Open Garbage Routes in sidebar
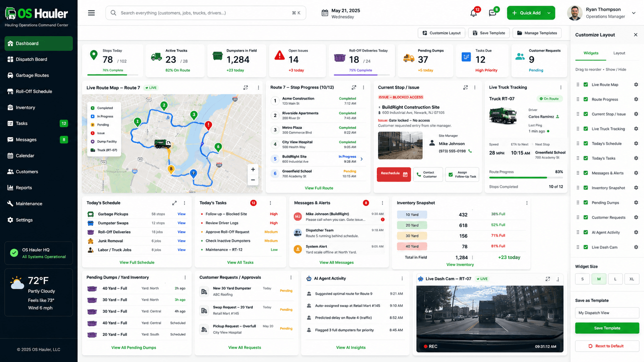Image resolution: width=644 pixels, height=362 pixels. pos(39,75)
